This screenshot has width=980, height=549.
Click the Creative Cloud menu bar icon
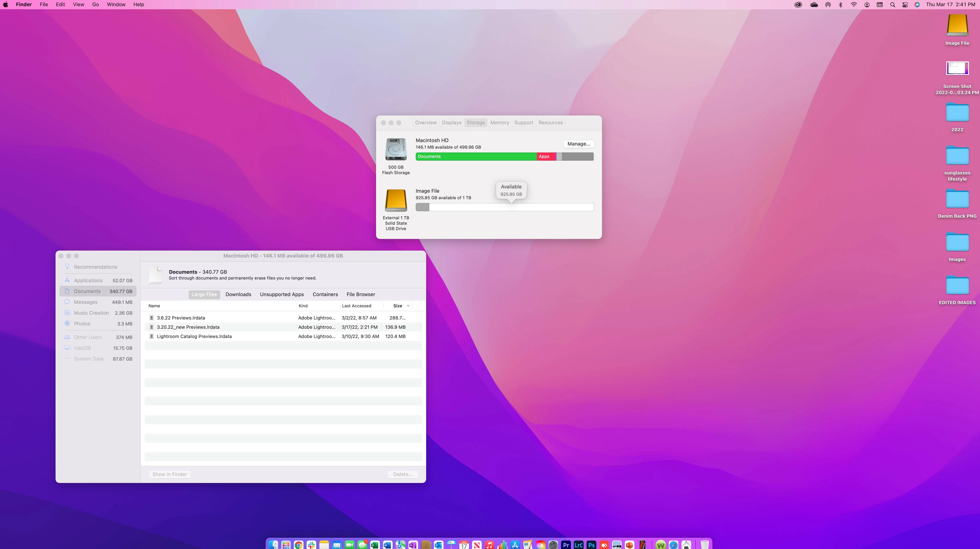pyautogui.click(x=798, y=5)
